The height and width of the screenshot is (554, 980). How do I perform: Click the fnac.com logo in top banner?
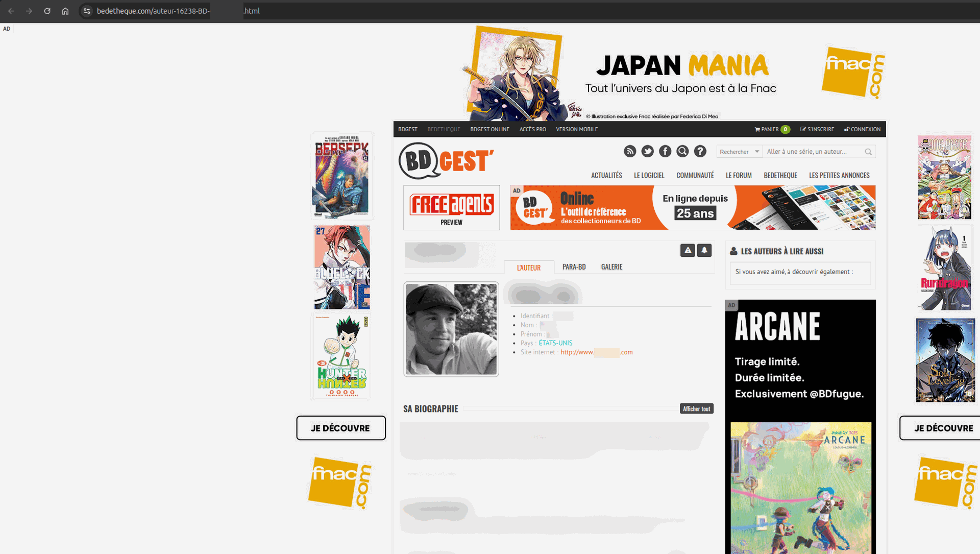[853, 72]
